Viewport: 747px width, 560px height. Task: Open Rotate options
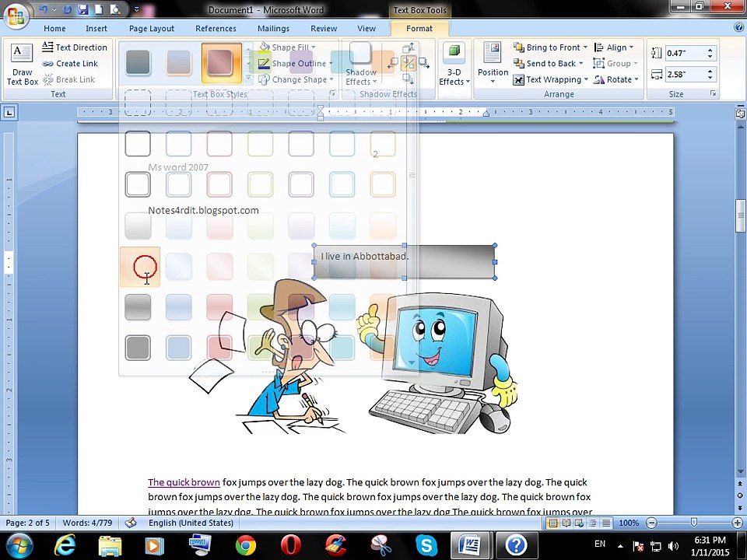pyautogui.click(x=615, y=79)
